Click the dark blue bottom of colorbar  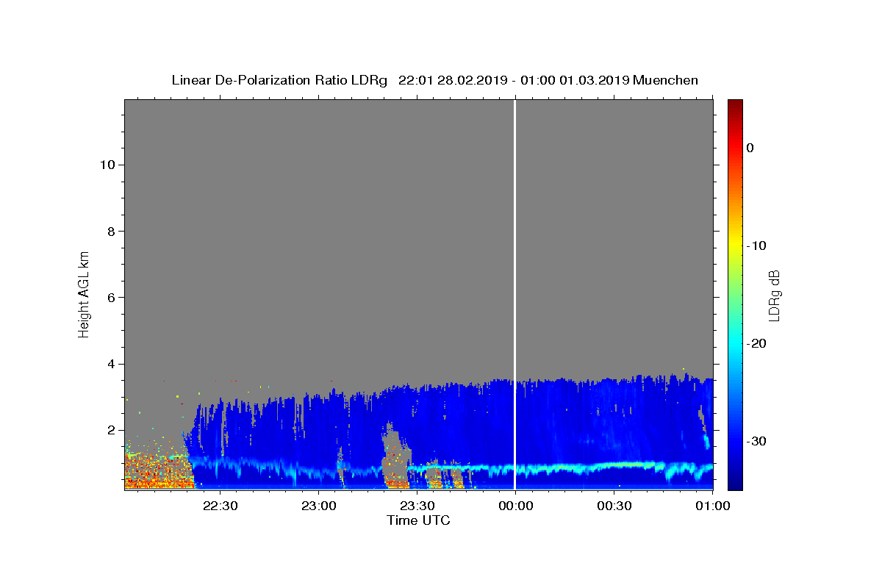pos(735,485)
